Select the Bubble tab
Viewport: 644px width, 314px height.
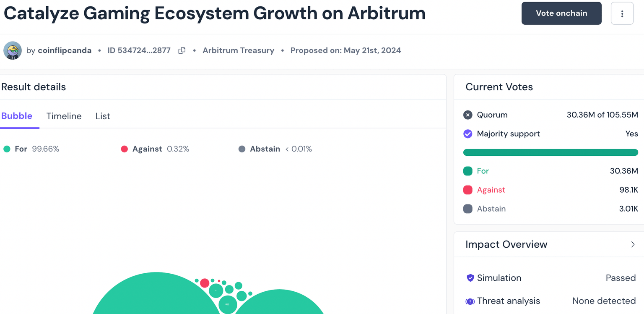coord(17,116)
